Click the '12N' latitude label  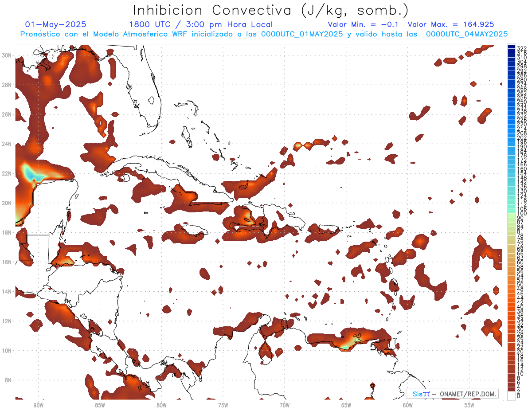(x=7, y=321)
